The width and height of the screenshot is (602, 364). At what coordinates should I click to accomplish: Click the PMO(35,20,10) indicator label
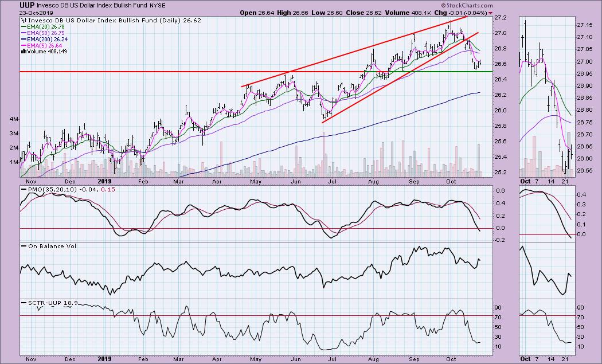click(x=52, y=189)
